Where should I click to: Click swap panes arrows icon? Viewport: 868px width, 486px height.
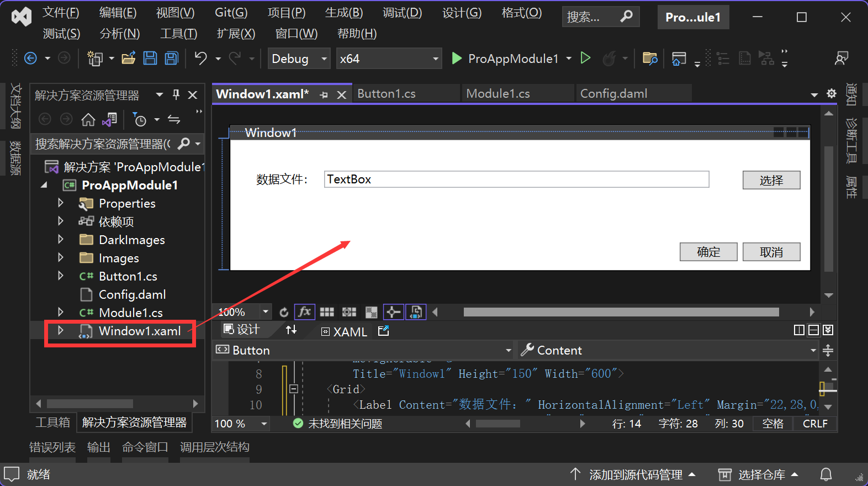292,330
